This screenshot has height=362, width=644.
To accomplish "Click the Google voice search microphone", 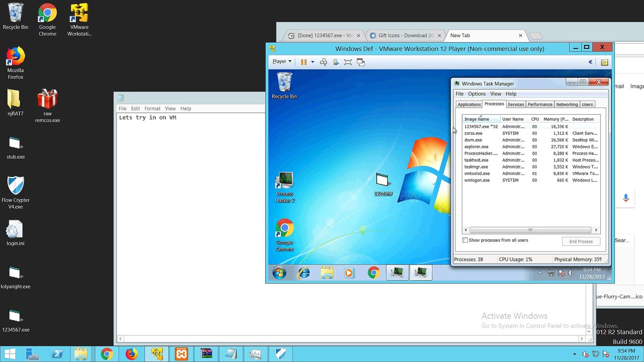I will (626, 198).
